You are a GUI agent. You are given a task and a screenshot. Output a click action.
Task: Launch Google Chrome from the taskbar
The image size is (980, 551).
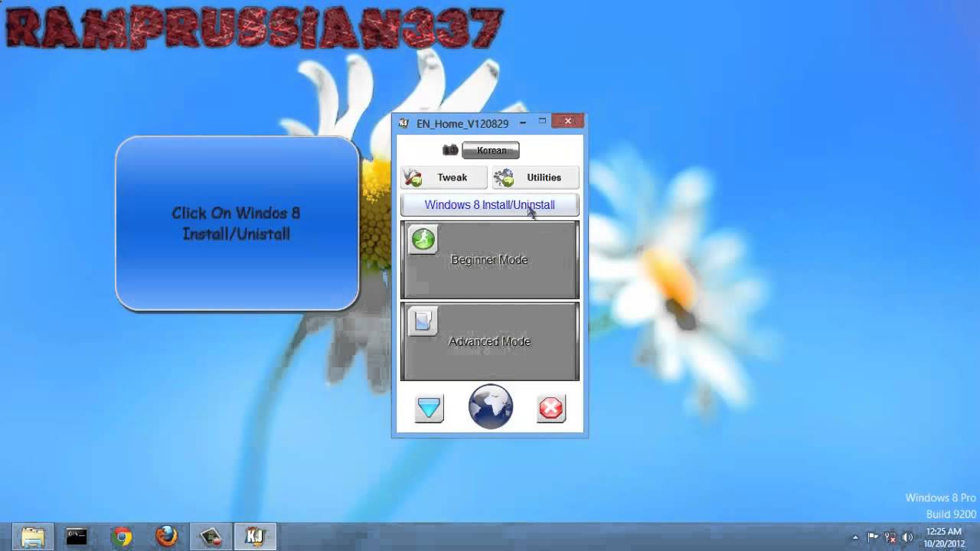click(x=121, y=536)
